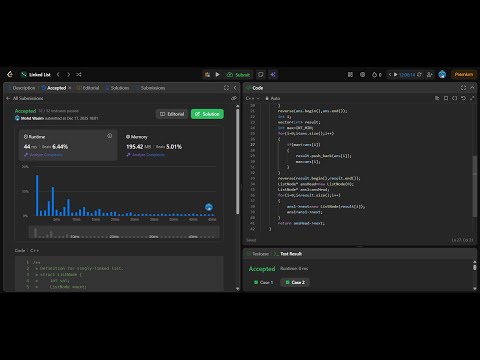Click the left panel vertical scrollbar
Screen dimensions: 480x360
[237, 160]
